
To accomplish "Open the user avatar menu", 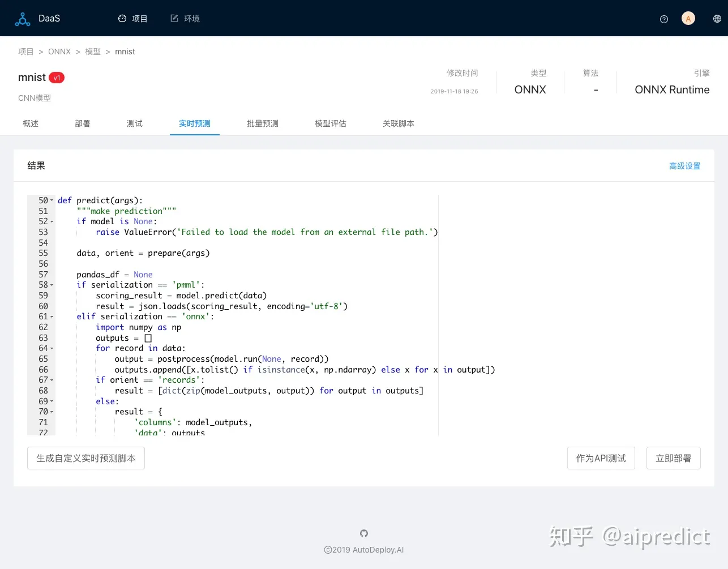I will (688, 19).
